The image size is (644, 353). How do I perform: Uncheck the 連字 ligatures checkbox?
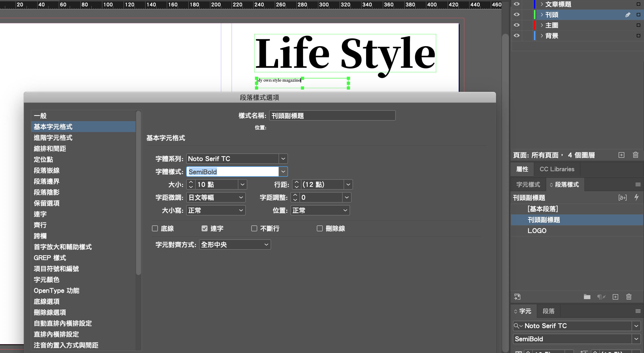(205, 228)
